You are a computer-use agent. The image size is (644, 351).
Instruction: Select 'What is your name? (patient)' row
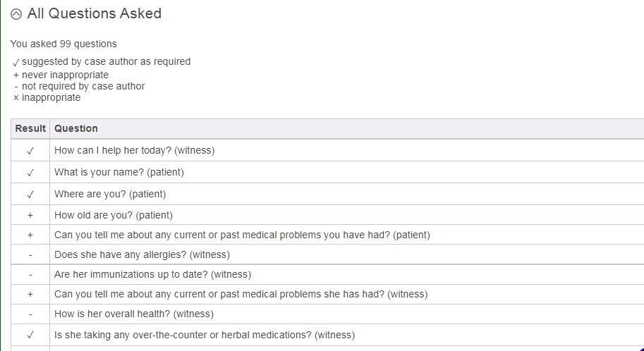tap(119, 172)
